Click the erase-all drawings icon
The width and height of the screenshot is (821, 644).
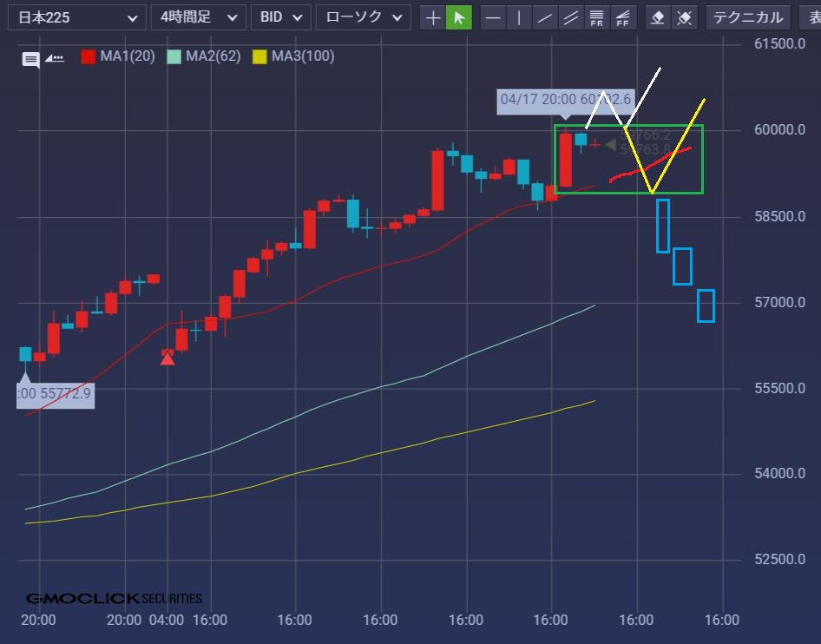(x=684, y=17)
